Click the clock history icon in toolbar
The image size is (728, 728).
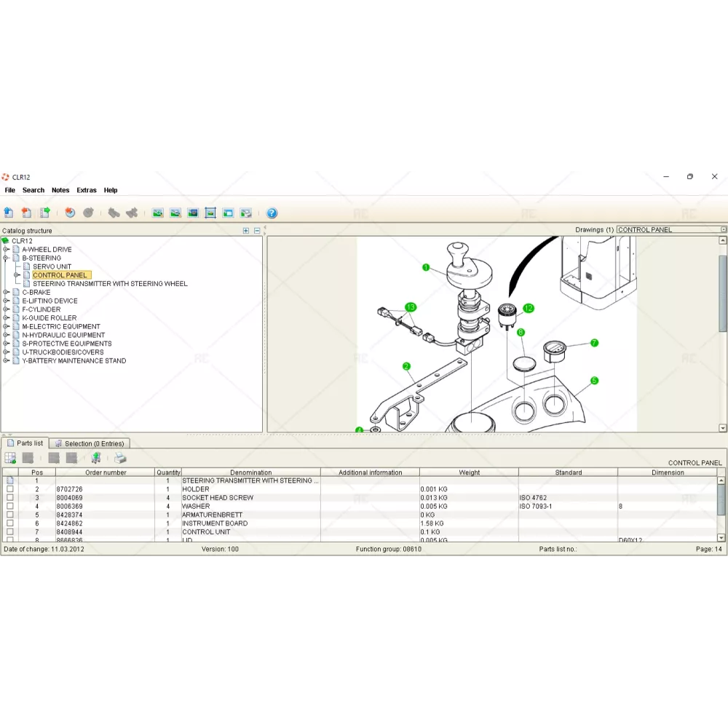[x=70, y=213]
